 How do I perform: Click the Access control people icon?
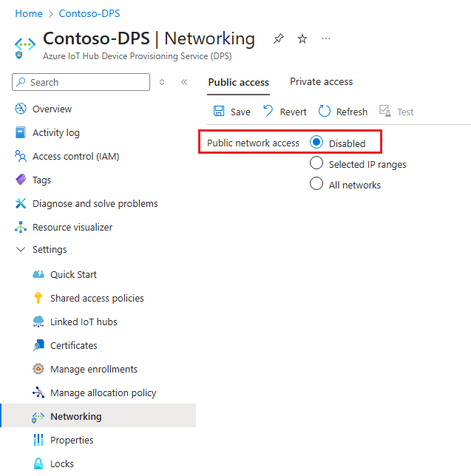(21, 156)
